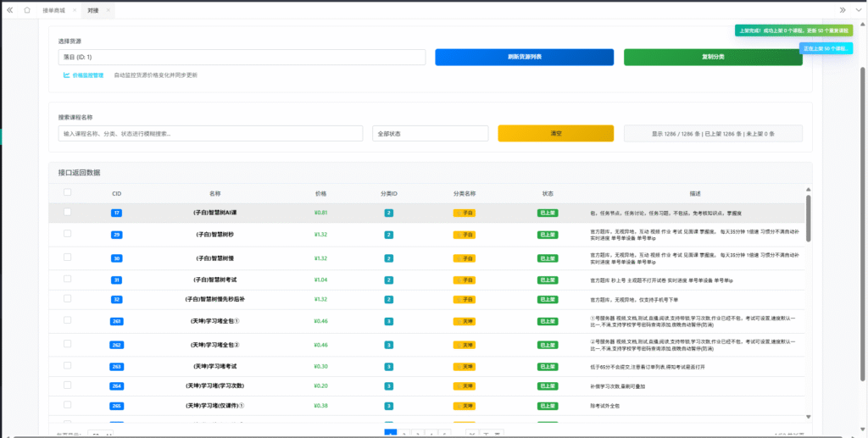Click the double right arrow tab scroll icon

842,10
